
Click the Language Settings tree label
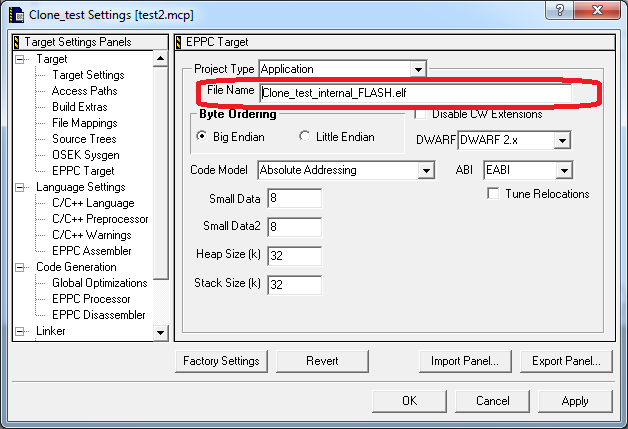coord(81,187)
